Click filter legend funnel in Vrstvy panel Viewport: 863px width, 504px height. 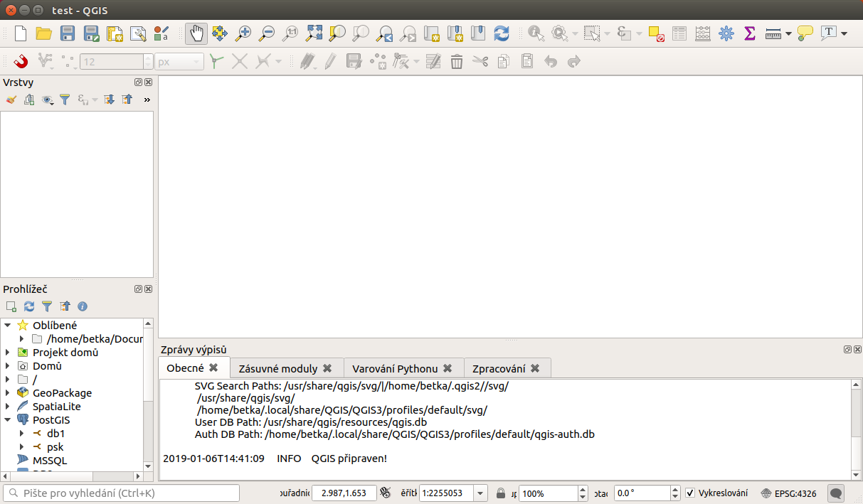point(65,100)
